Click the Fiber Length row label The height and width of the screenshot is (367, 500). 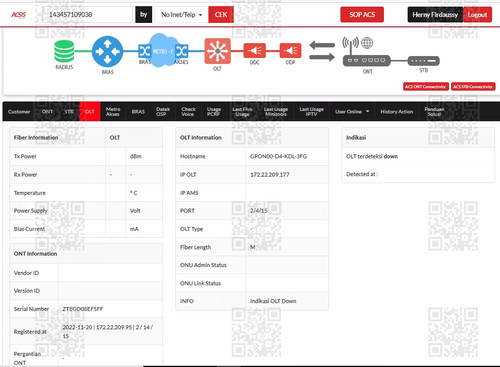[x=195, y=247]
